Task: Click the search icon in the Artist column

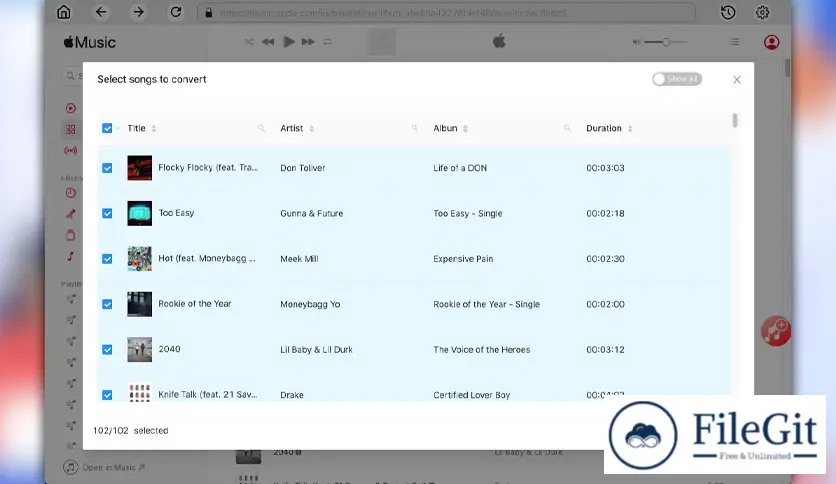Action: click(x=414, y=128)
